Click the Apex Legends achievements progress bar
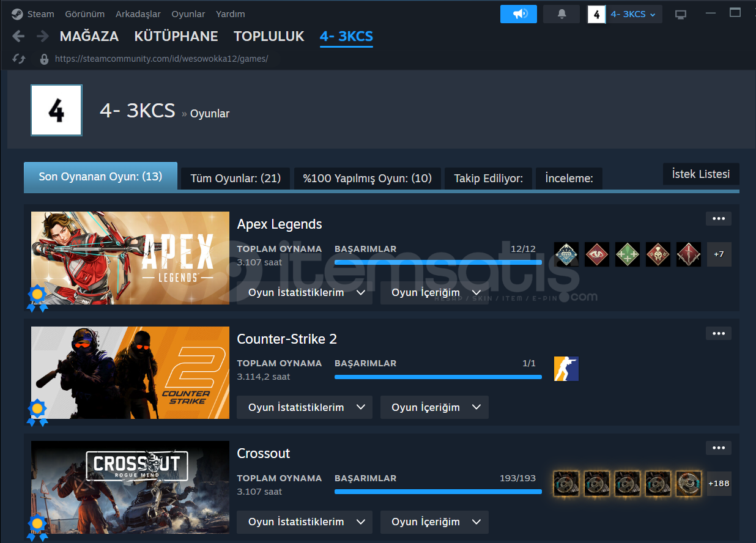 pyautogui.click(x=438, y=262)
